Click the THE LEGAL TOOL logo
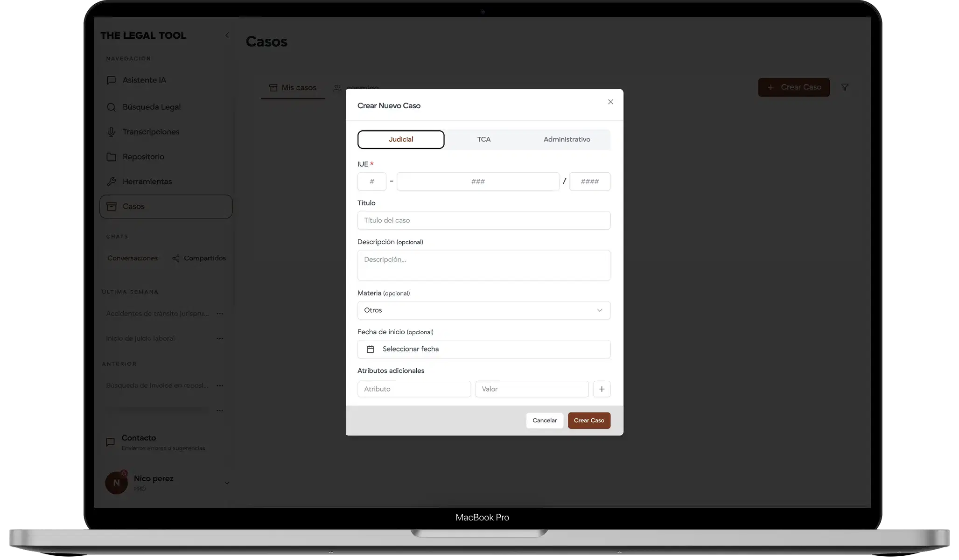 (x=143, y=35)
